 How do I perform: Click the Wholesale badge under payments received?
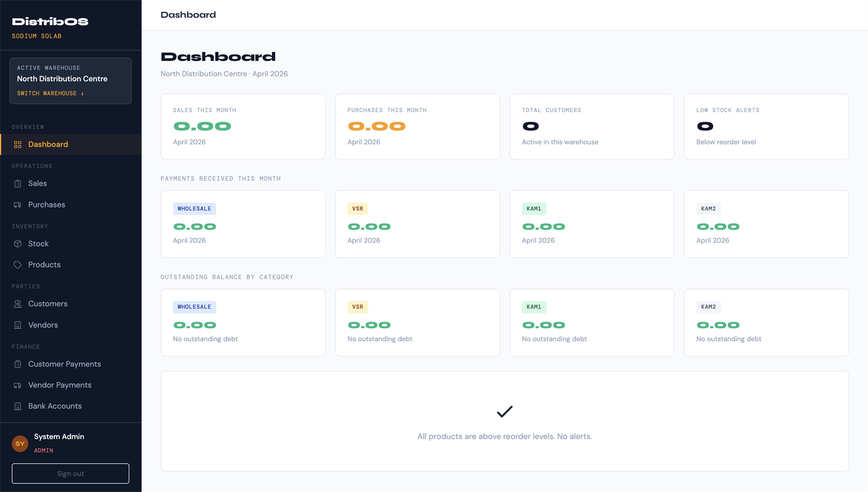pyautogui.click(x=194, y=209)
